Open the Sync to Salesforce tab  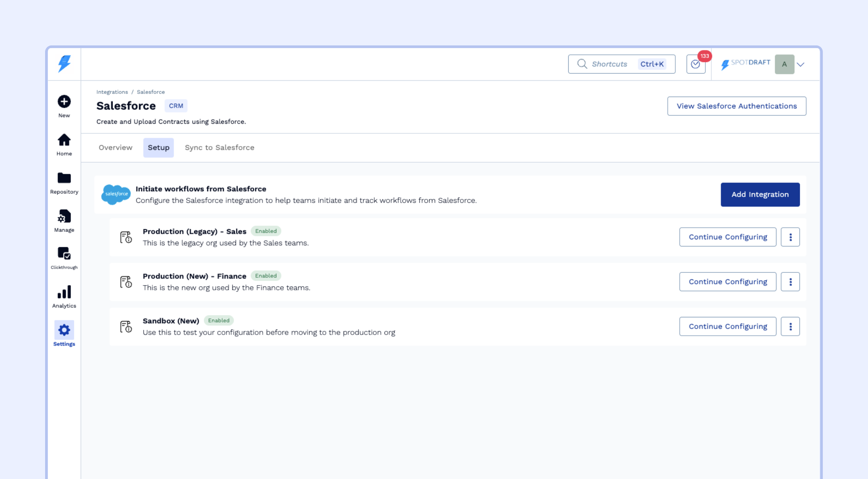[x=219, y=147]
